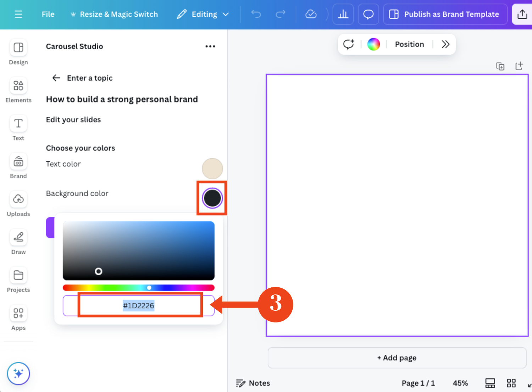Select the Text color swatch
The height and width of the screenshot is (392, 532).
click(212, 169)
